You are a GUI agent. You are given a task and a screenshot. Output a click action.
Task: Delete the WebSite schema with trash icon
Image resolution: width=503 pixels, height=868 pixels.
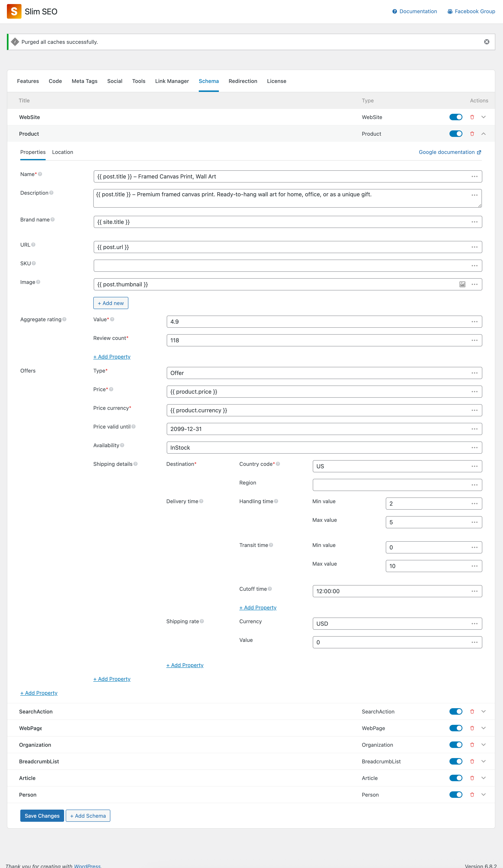pyautogui.click(x=472, y=117)
